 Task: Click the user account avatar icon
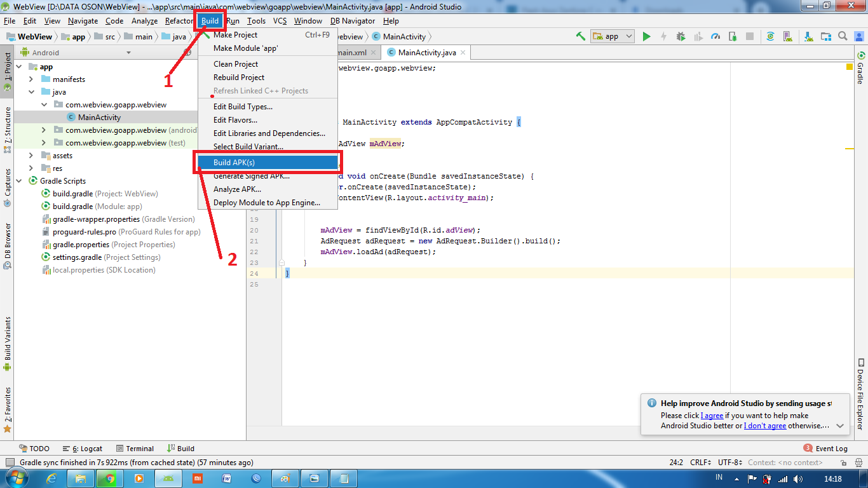click(859, 36)
